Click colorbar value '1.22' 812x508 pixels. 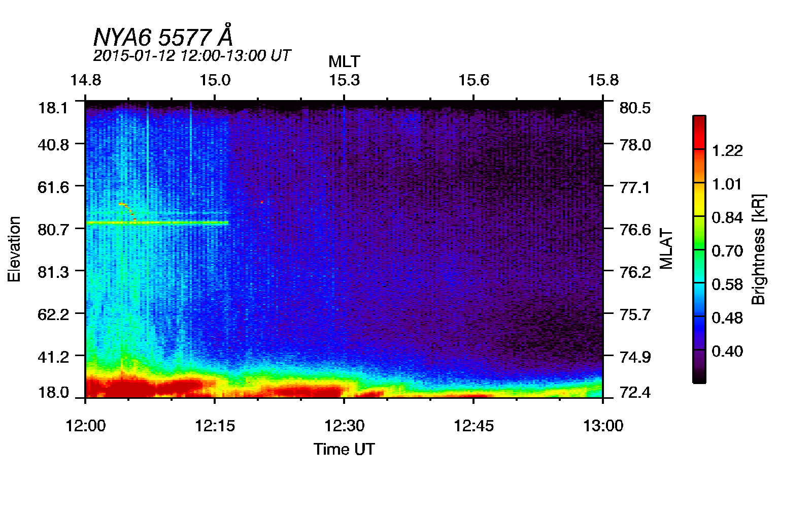[x=727, y=150]
